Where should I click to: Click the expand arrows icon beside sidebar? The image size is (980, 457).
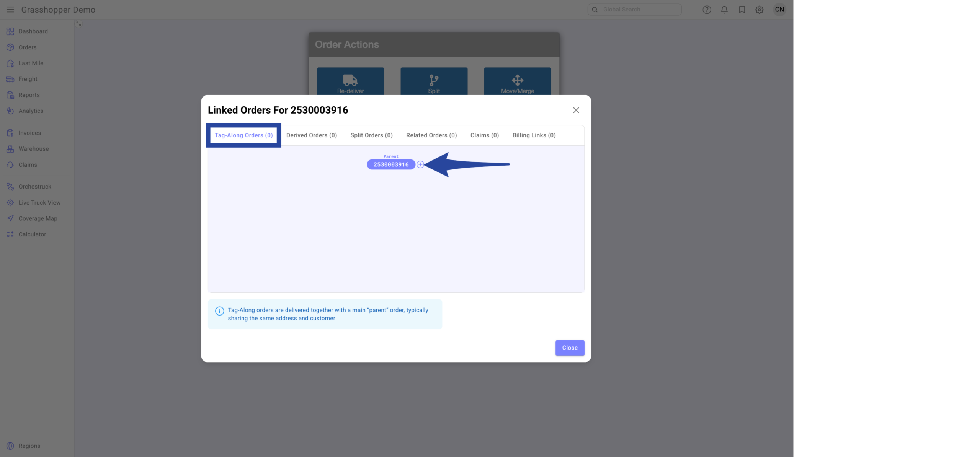(78, 24)
